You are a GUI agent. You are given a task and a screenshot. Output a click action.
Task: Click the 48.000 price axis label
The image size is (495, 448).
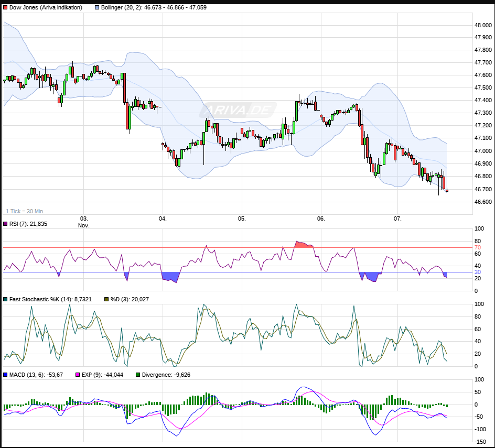tap(482, 25)
